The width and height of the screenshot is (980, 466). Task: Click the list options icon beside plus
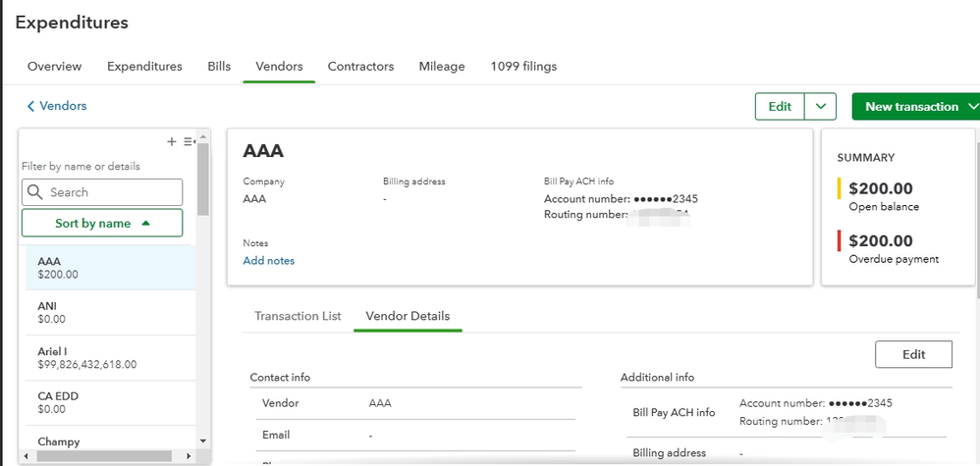(189, 141)
